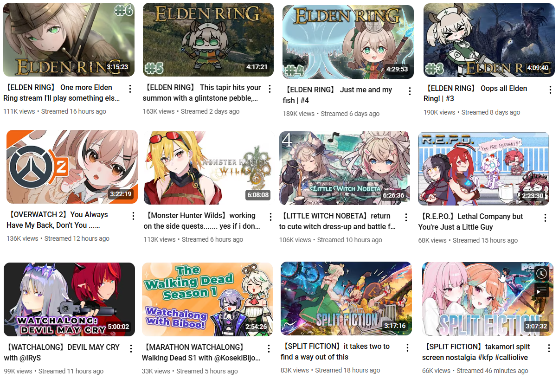This screenshot has height=392, width=559.
Task: Open options for 'One more Elden Ring stream' video
Action: 130,89
